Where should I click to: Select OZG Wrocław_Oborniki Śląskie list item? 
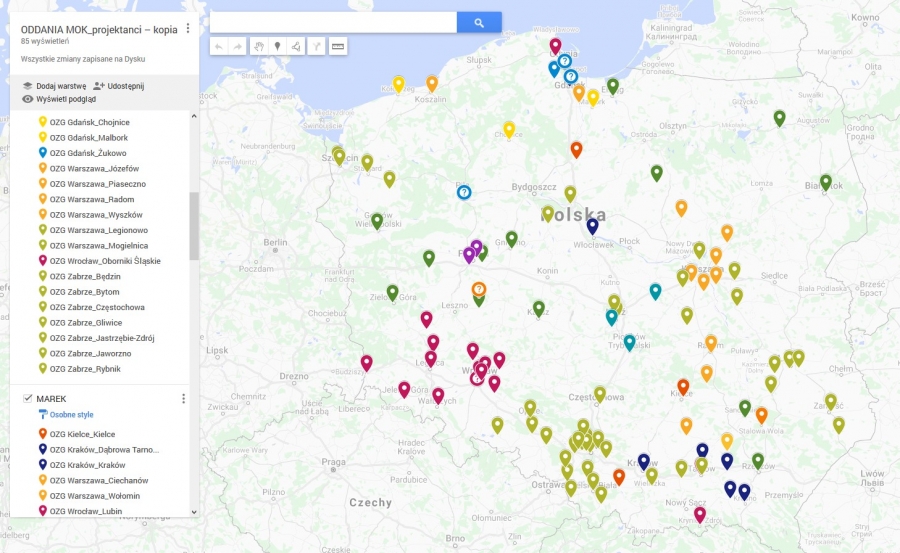coord(104,261)
